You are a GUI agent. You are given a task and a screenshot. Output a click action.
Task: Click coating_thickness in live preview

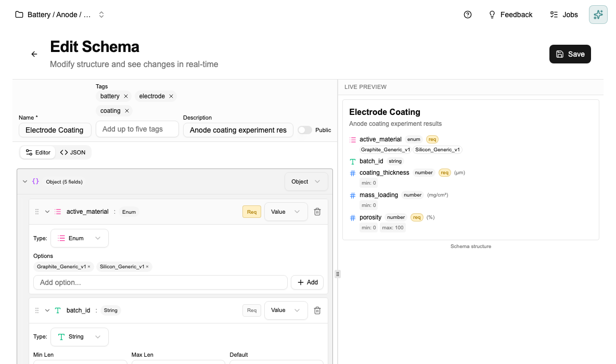pyautogui.click(x=384, y=172)
